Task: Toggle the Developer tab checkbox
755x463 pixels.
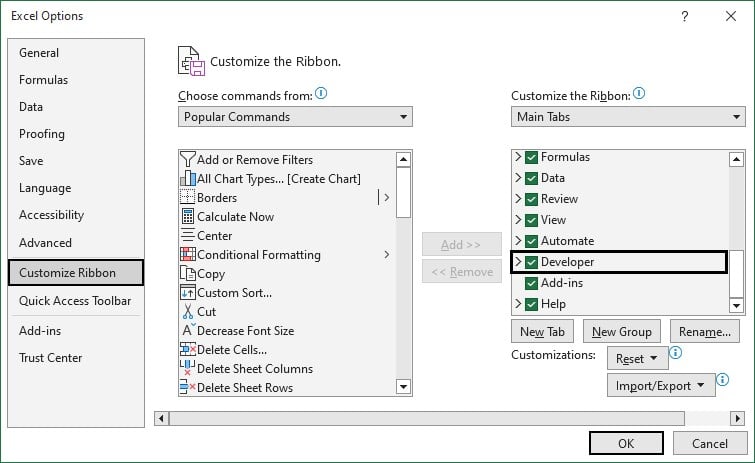Action: pos(531,262)
